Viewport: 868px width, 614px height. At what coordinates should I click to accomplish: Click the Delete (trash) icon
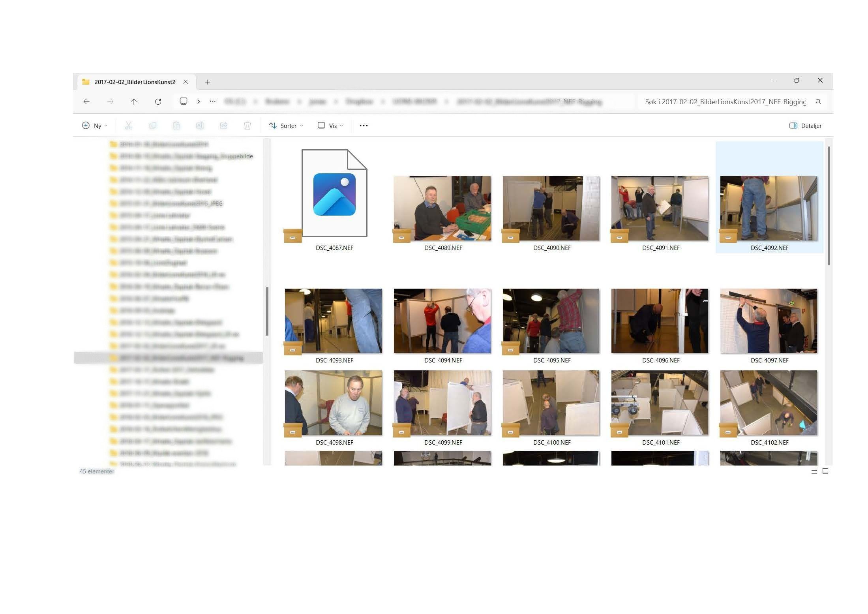click(x=247, y=126)
